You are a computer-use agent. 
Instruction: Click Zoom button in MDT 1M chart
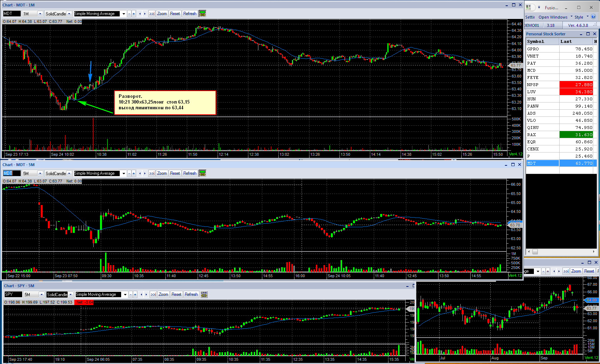162,14
